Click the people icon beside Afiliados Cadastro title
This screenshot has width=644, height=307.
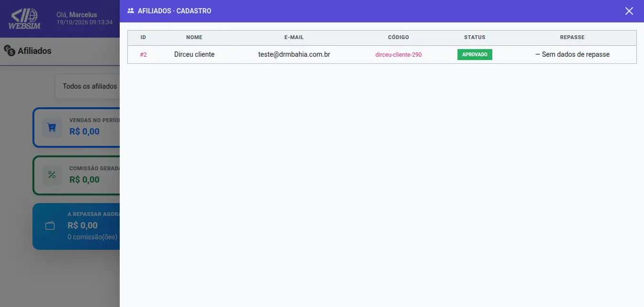(131, 10)
